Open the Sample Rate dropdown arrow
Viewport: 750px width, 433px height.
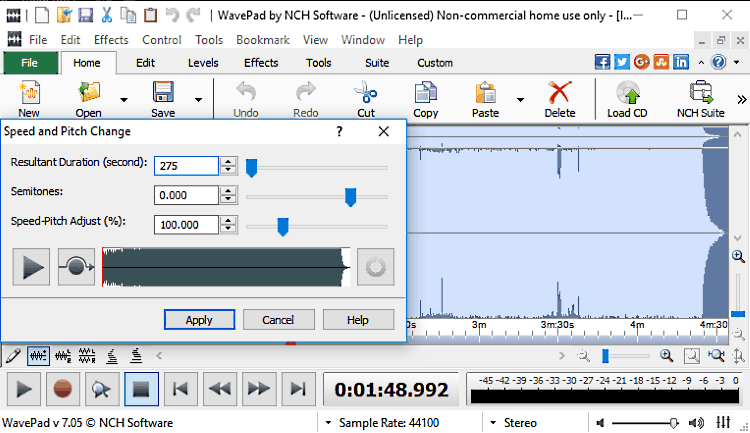(328, 423)
